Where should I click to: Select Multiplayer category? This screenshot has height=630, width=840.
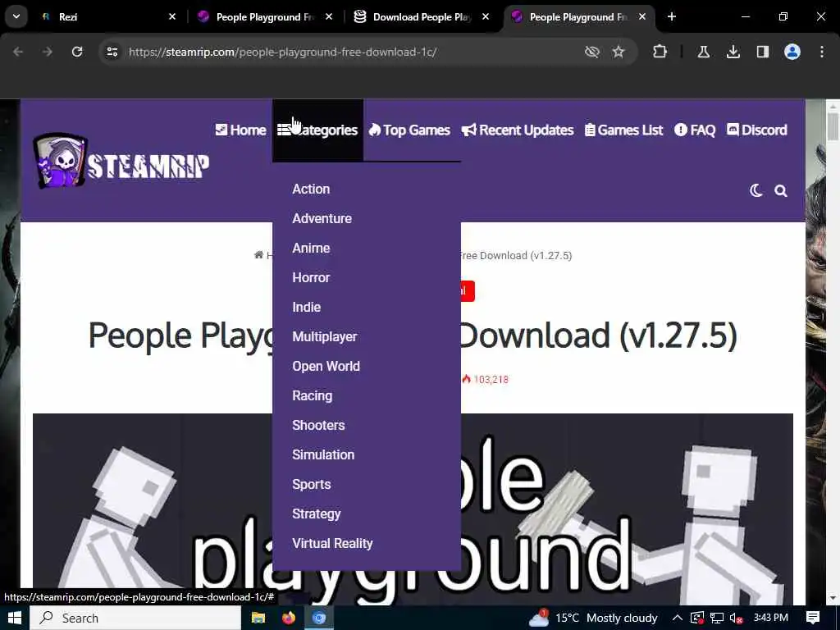325,336
